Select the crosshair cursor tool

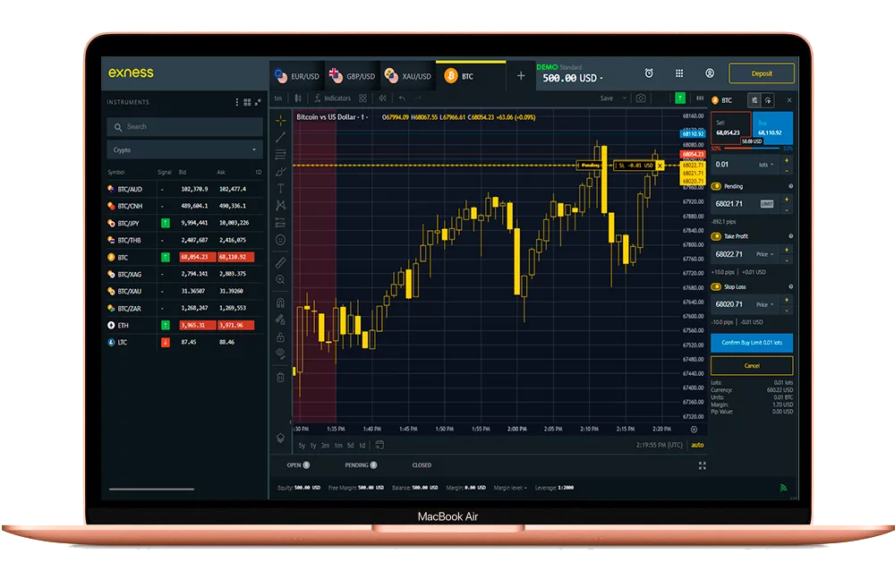click(280, 120)
